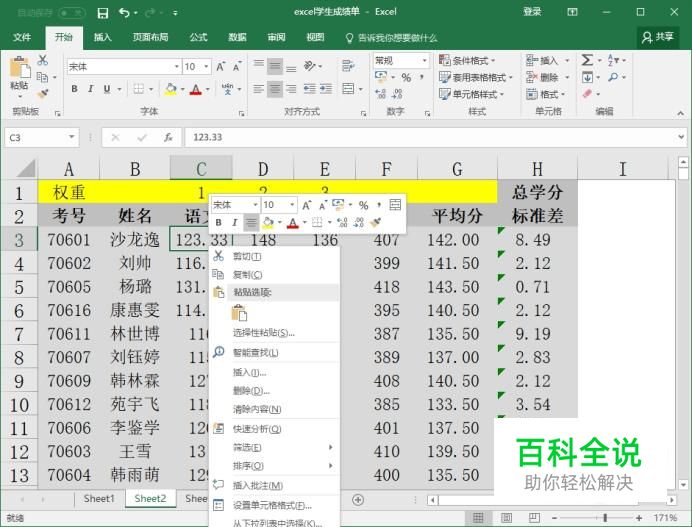Image resolution: width=692 pixels, height=527 pixels.
Task: Toggle Bold in the ribbon font group
Action: pyautogui.click(x=75, y=89)
